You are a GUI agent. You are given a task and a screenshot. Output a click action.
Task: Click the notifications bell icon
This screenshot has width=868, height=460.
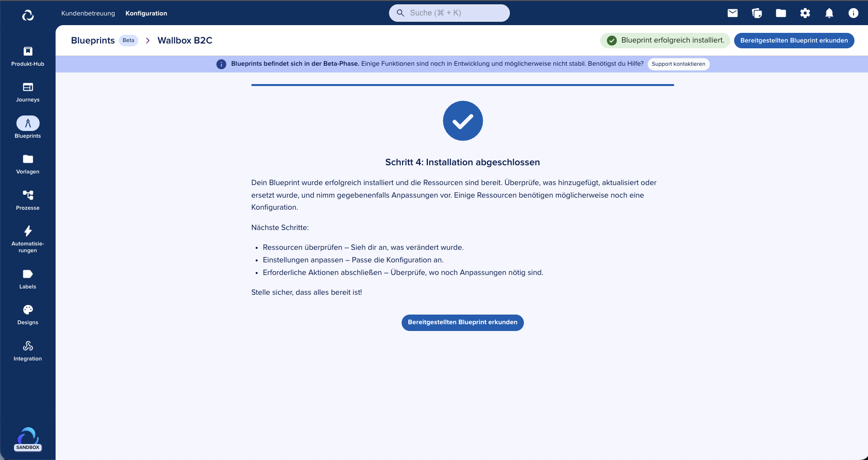(829, 13)
